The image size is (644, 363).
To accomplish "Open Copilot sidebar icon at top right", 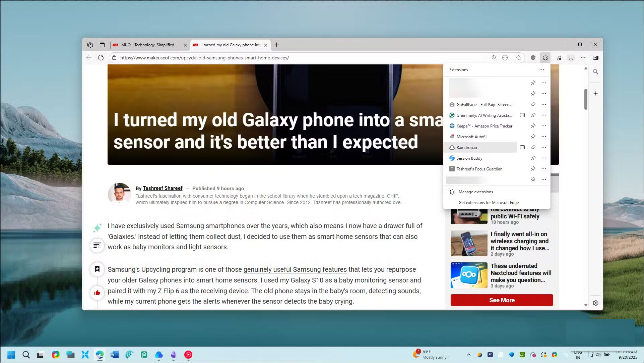I will (x=596, y=58).
